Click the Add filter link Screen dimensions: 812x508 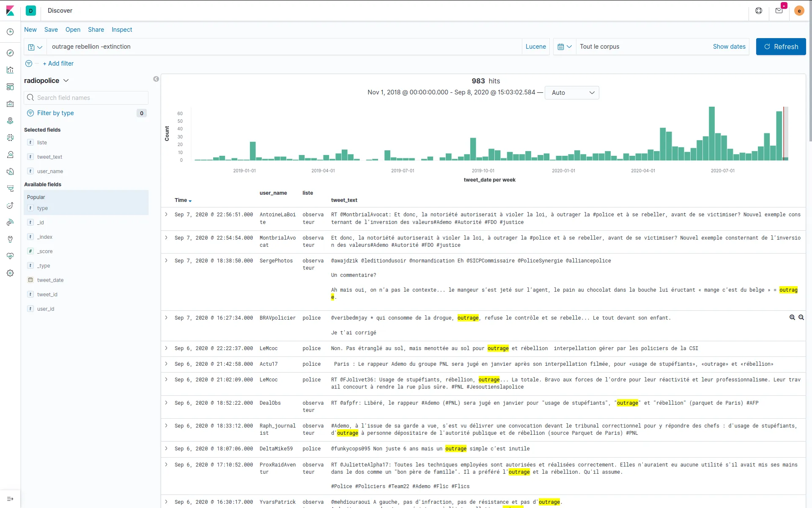[58, 63]
